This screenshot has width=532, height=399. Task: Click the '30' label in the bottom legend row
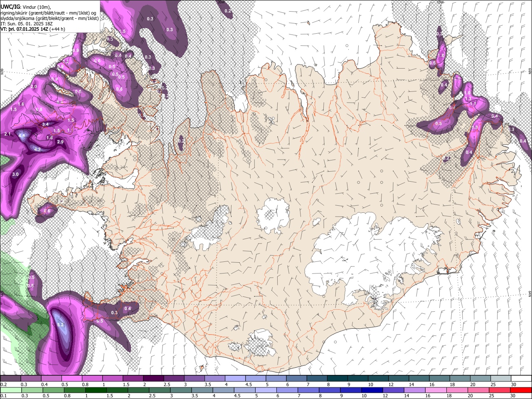[514, 396]
